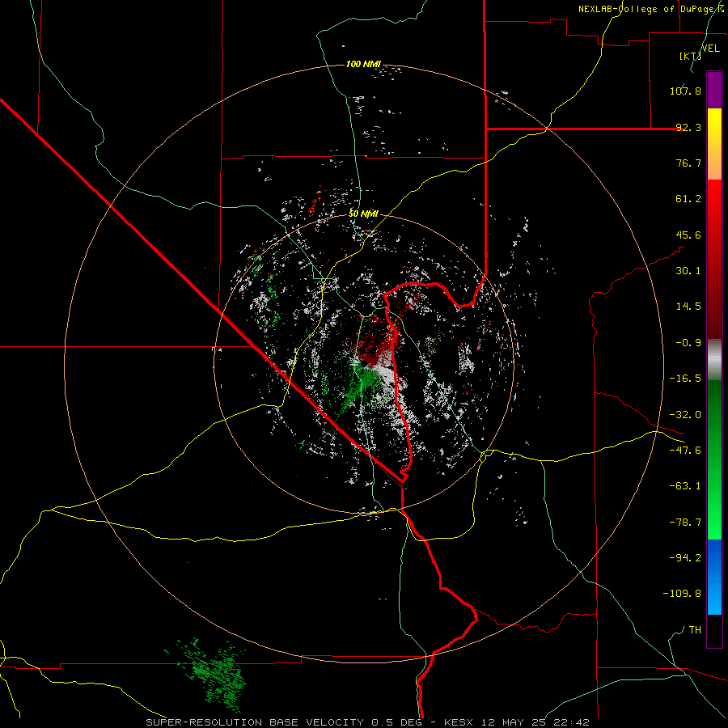
Task: Click the [KT] units label
Action: pos(690,56)
